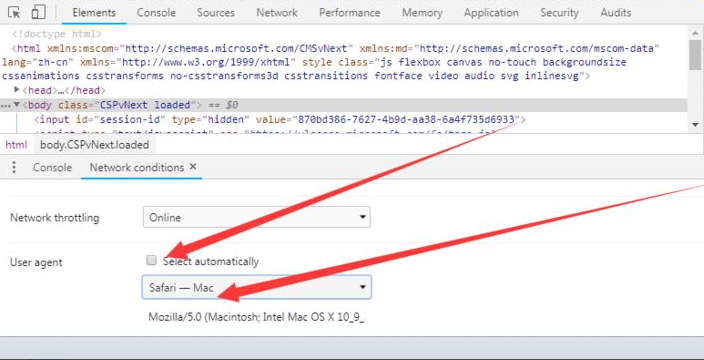Go to the Network tab
The height and width of the screenshot is (360, 704).
[x=277, y=13]
